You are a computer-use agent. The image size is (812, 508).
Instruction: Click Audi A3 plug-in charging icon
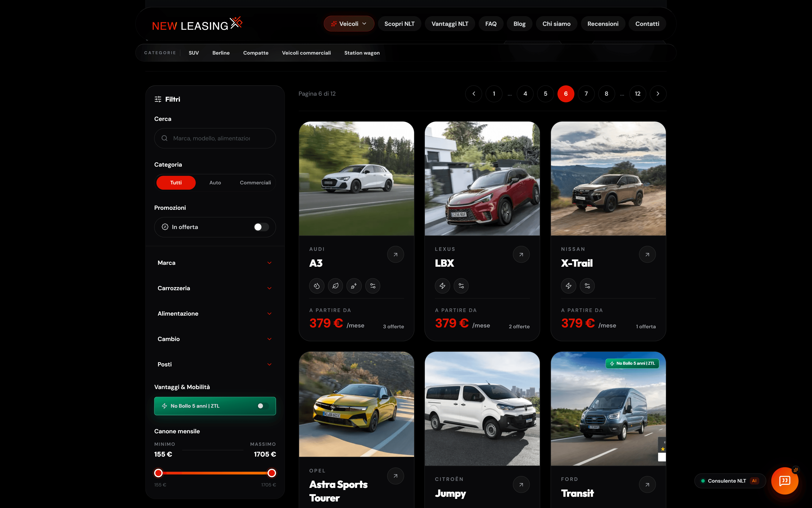[354, 286]
